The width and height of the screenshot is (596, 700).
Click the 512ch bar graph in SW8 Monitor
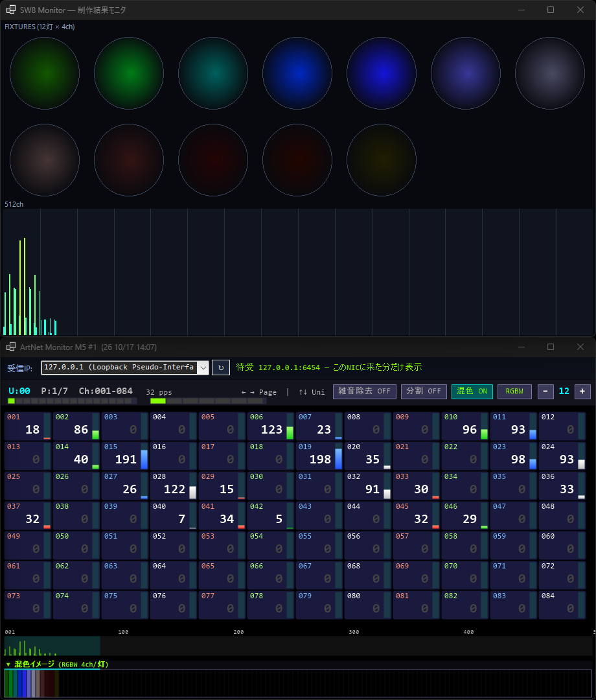(x=298, y=272)
